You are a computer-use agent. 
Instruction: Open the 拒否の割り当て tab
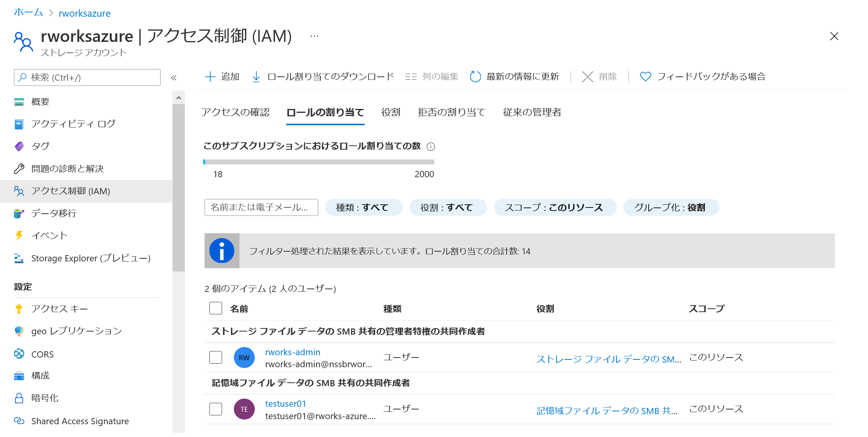coord(451,112)
